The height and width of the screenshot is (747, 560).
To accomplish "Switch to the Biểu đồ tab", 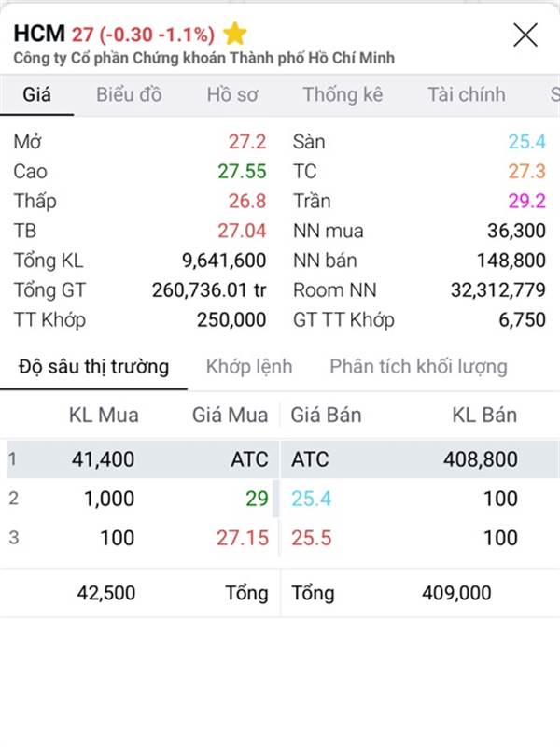I will click(x=129, y=94).
